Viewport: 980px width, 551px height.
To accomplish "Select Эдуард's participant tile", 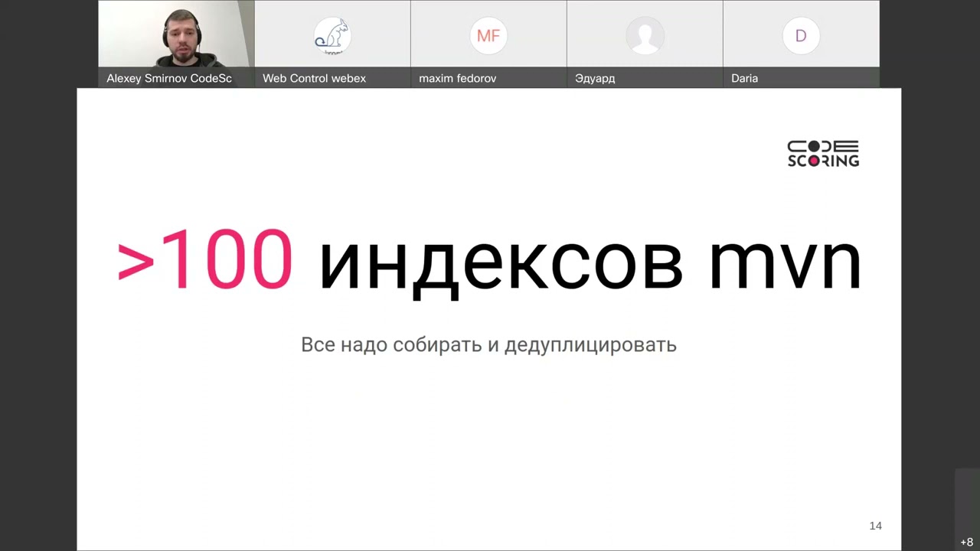I will [645, 44].
